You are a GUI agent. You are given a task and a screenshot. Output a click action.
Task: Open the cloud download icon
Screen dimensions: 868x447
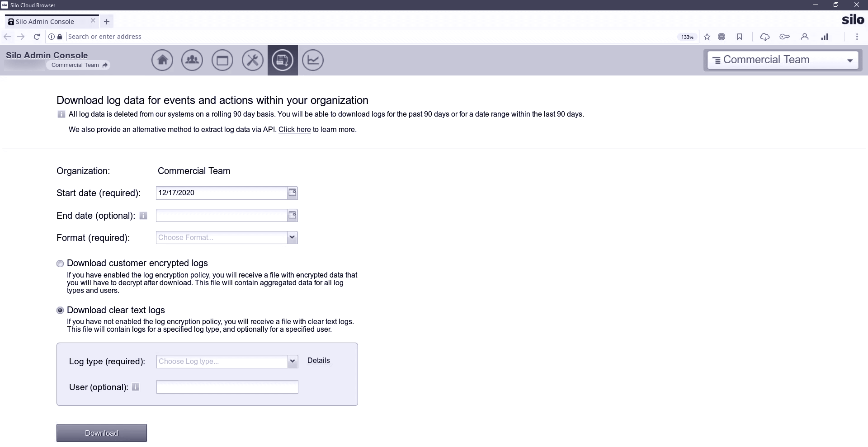(x=765, y=37)
